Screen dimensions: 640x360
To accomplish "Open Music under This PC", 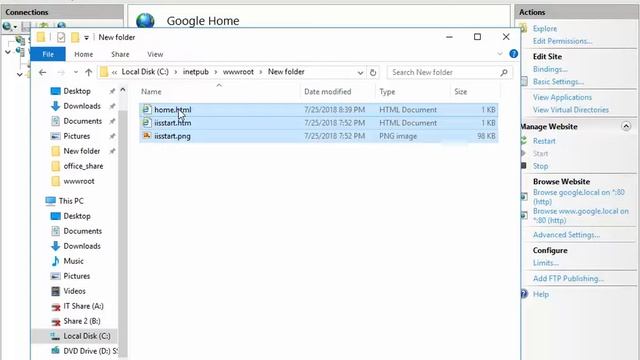I will (73, 261).
